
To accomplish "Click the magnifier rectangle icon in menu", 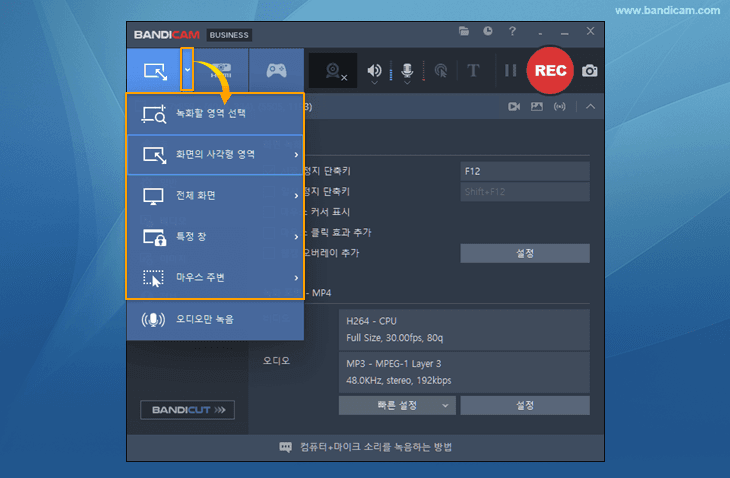I will pos(154,114).
